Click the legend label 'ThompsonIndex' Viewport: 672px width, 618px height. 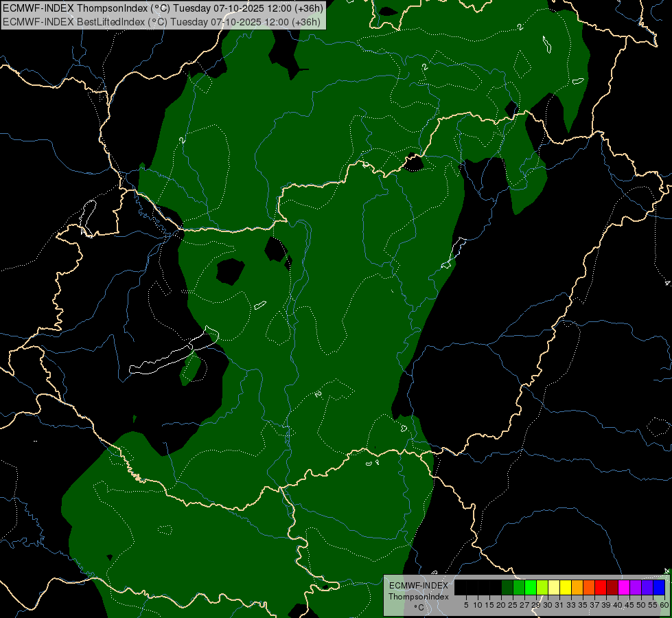coord(418,597)
